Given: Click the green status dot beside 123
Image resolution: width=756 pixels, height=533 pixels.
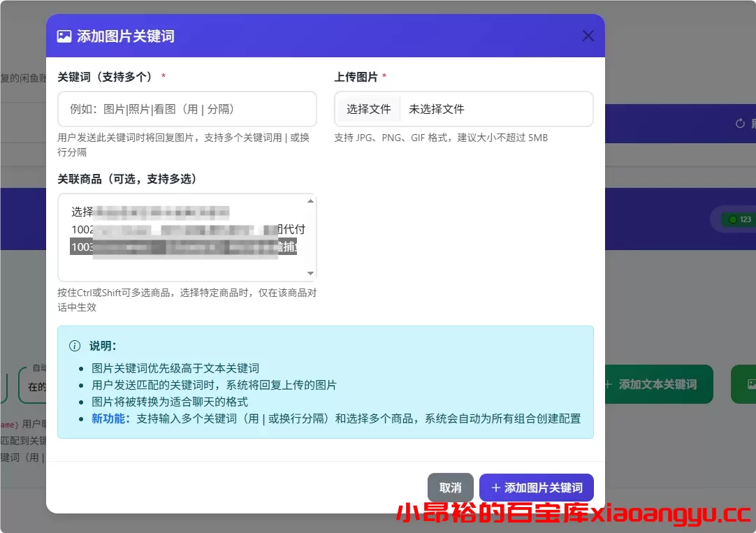Looking at the screenshot, I should click(732, 219).
